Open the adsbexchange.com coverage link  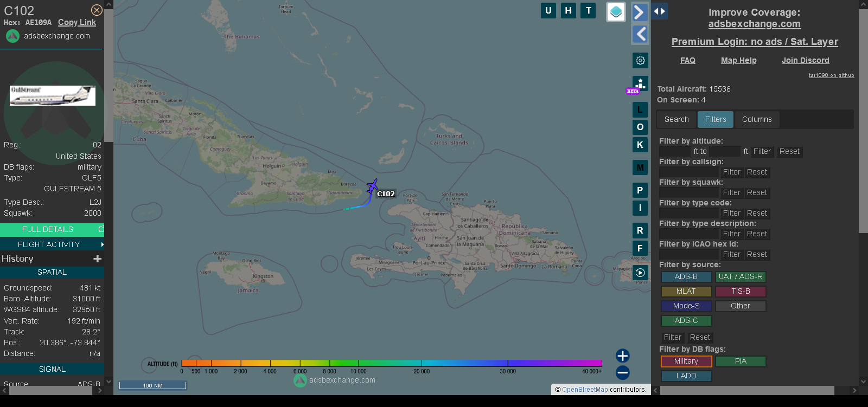coord(754,24)
